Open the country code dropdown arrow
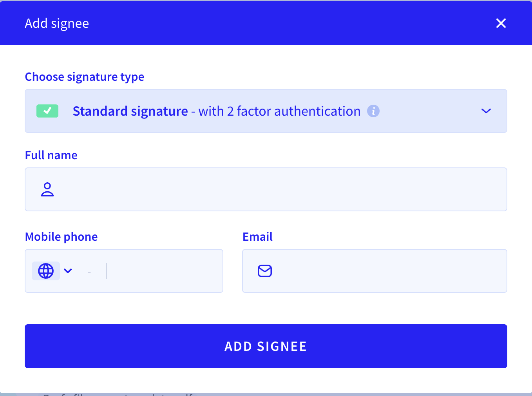Viewport: 532px width, 396px height. coord(68,271)
